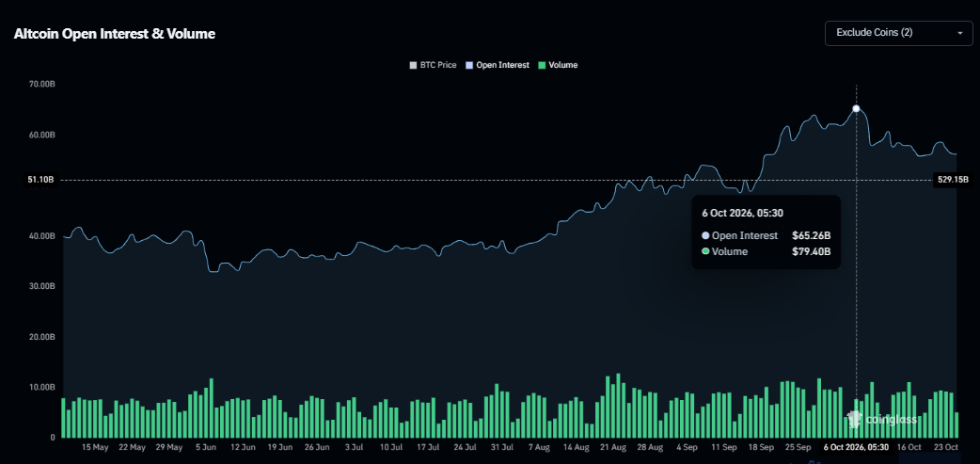Viewport: 980px width, 464px height.
Task: Click the 40.00B y-axis label
Action: tap(43, 235)
